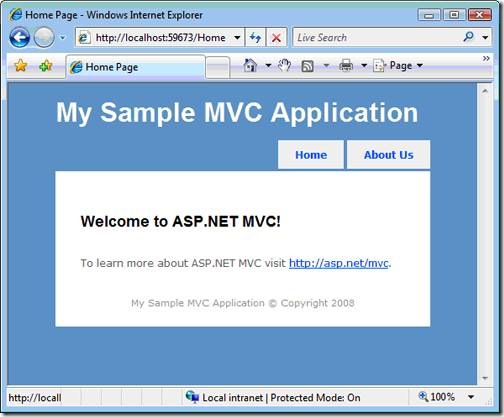Click the Live Search input box
This screenshot has width=504, height=417.
coord(377,38)
